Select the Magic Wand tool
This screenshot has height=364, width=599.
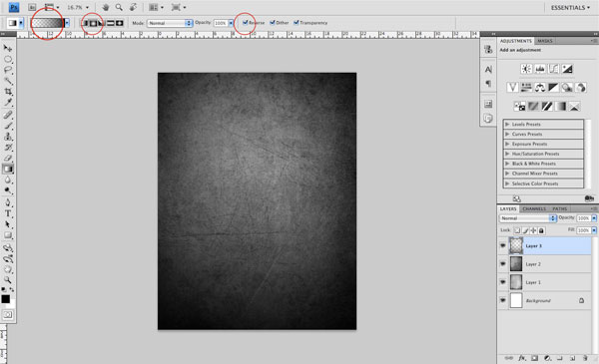(x=8, y=81)
